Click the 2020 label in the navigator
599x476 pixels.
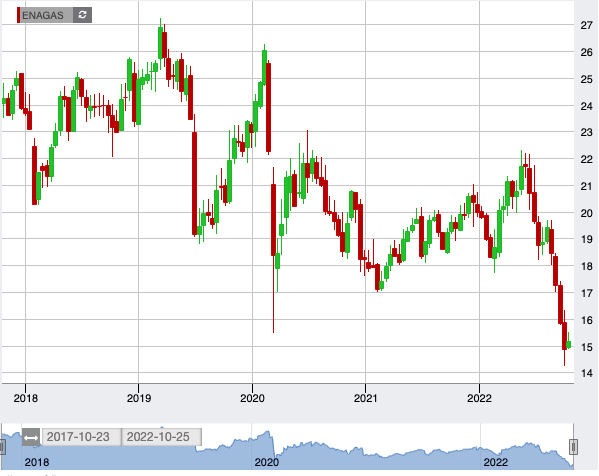267,462
